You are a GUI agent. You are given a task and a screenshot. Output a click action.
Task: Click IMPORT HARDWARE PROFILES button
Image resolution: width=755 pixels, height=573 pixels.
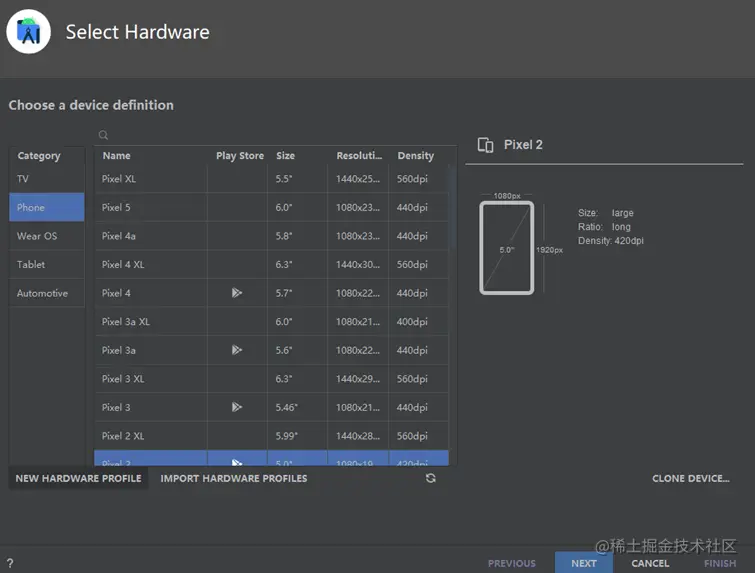point(234,479)
